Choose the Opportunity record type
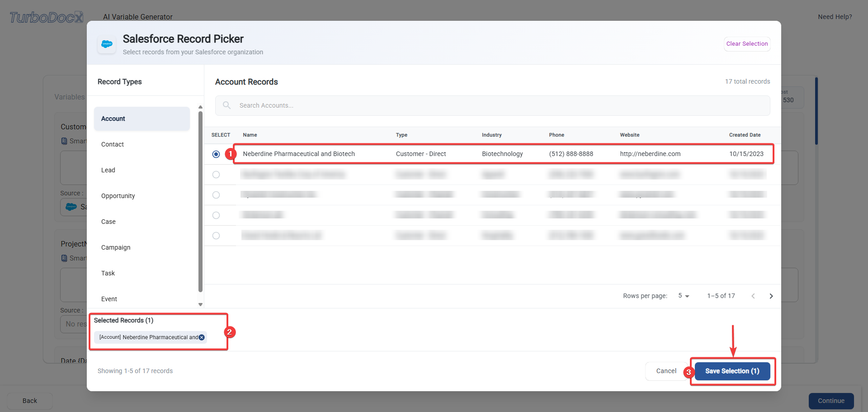This screenshot has height=412, width=868. [142, 196]
